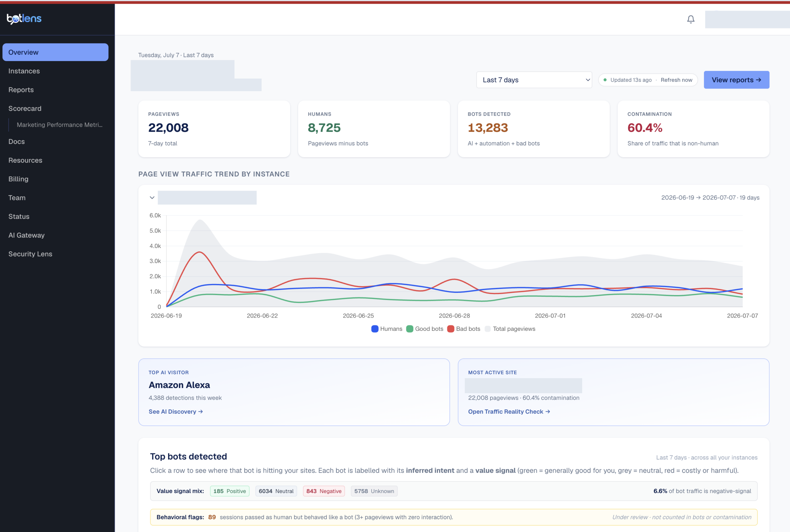Toggle Humans series in chart legend

coord(386,329)
